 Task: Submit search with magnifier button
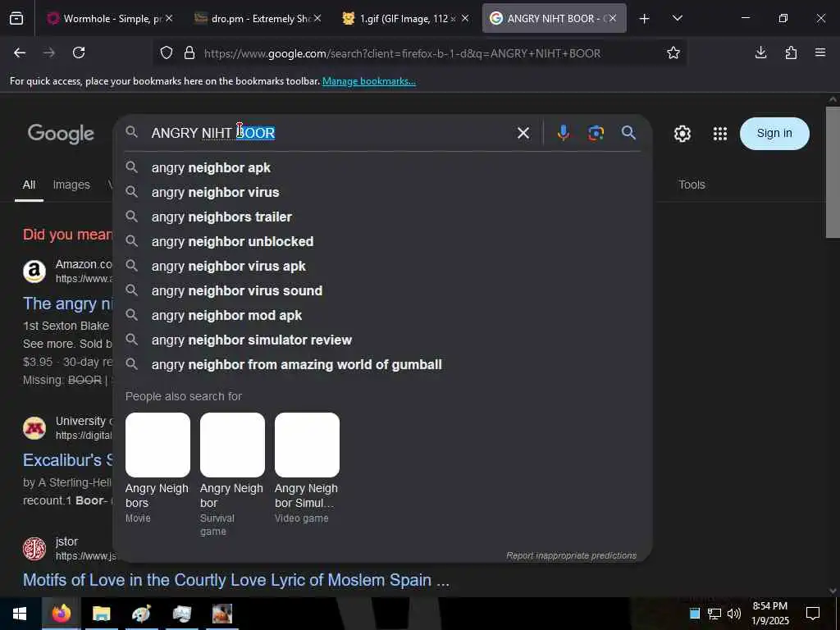coord(629,133)
